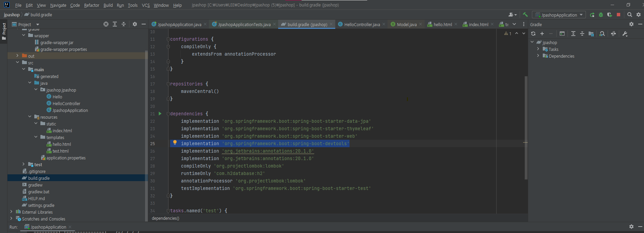Viewport: 644px width, 233px height.
Task: Close the build.gradle (jpashop) tab
Action: coord(331,24)
